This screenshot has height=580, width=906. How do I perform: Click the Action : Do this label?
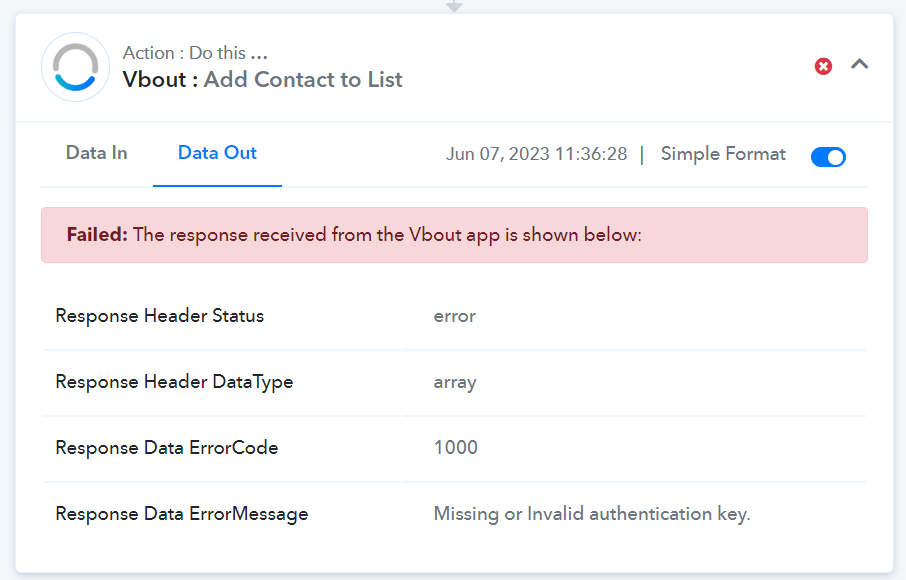point(195,53)
